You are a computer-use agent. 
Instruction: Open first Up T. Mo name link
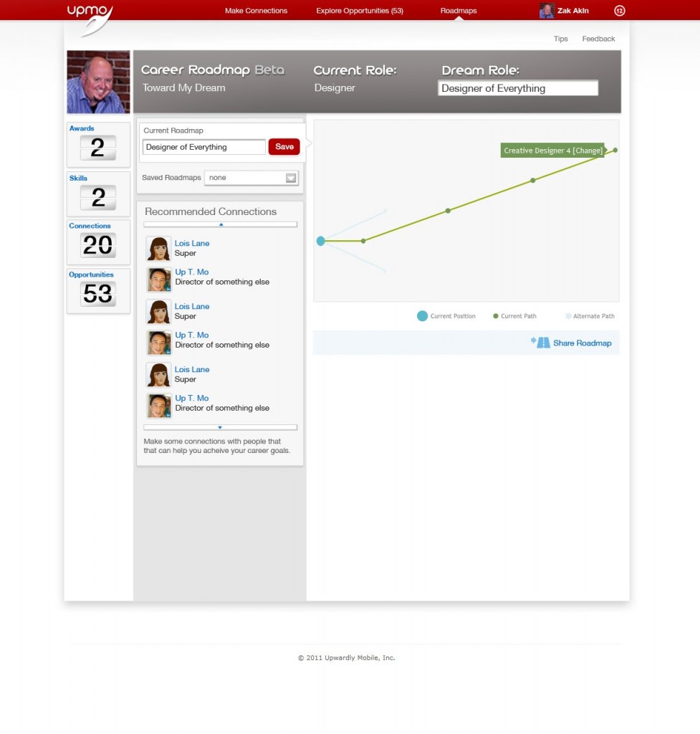[x=192, y=272]
